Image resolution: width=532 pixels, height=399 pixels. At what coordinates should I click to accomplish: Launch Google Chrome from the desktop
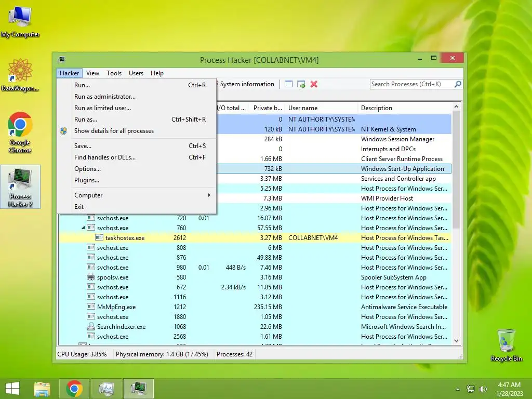[20, 132]
